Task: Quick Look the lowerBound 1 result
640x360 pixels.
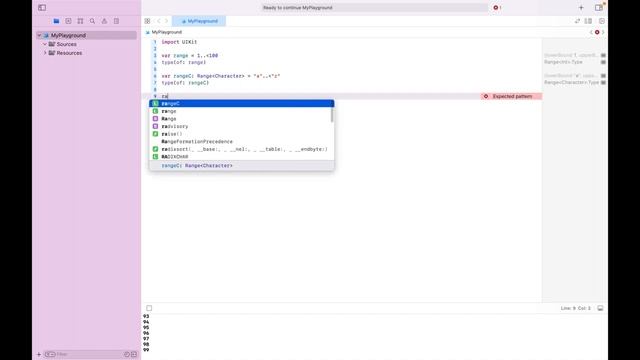Action: coord(603,55)
